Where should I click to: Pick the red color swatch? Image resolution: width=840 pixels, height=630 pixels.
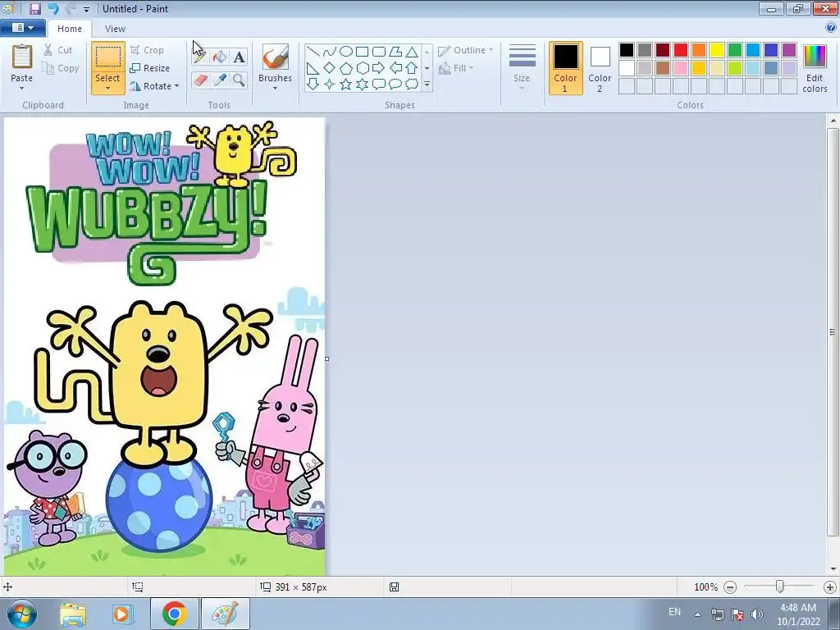(x=681, y=50)
